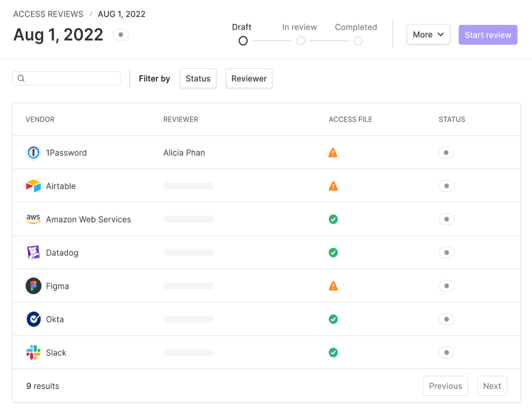
Task: Click the empty reviewer placeholder for Amazon Web Services
Action: (x=188, y=219)
